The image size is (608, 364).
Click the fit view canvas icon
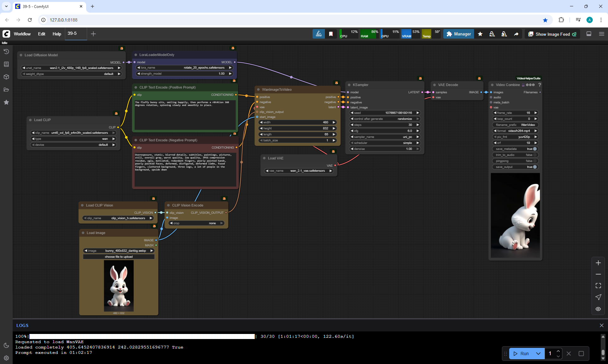(x=598, y=286)
